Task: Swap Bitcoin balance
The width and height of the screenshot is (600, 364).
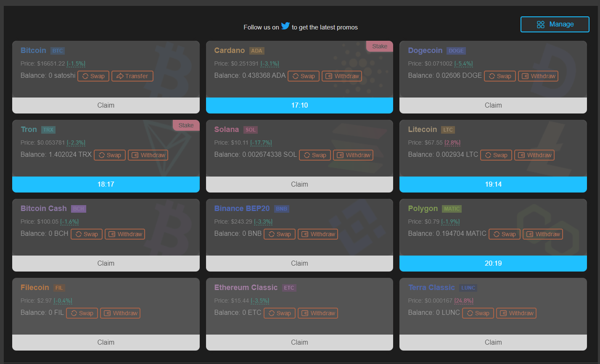Action: (93, 76)
